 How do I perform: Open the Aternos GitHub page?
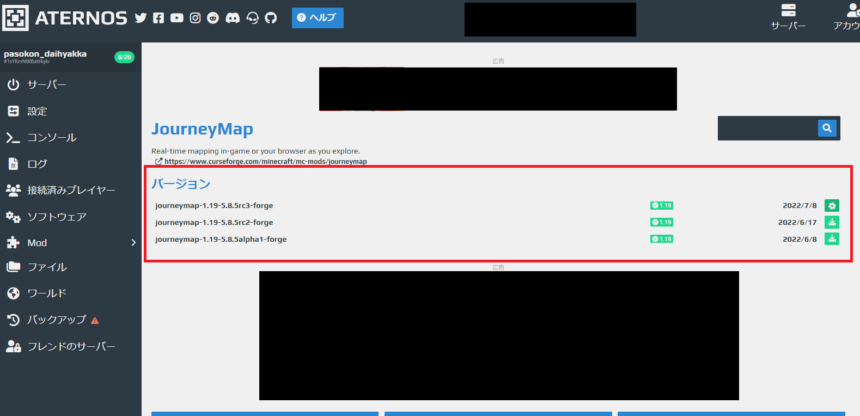click(x=271, y=18)
